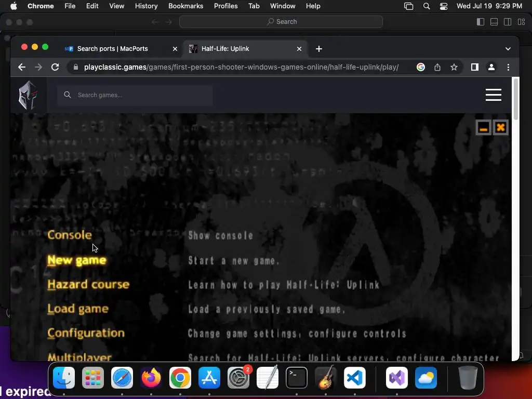
Task: Share this page via the address bar icon
Action: [x=437, y=67]
